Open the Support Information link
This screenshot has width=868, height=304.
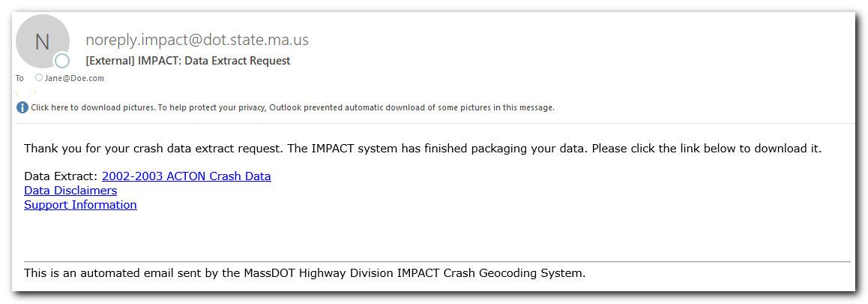coord(80,205)
